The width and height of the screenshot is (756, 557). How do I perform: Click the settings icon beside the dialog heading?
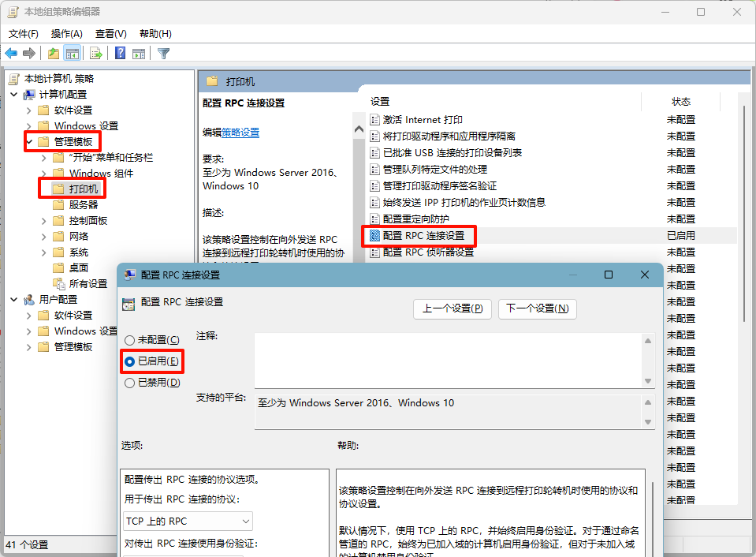click(128, 304)
